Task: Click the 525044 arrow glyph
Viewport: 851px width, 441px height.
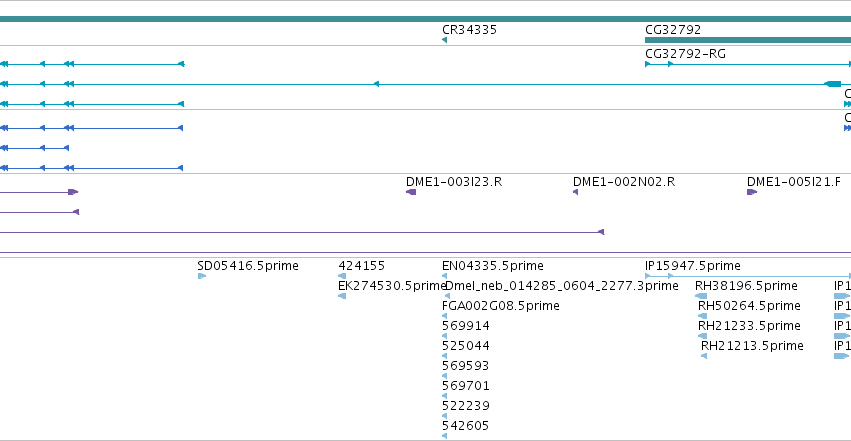Action: click(444, 356)
